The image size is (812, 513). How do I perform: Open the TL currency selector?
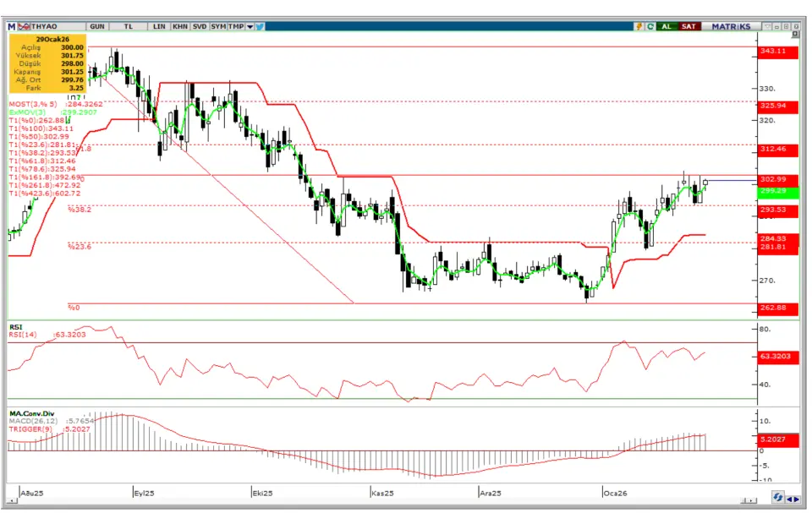pos(129,26)
